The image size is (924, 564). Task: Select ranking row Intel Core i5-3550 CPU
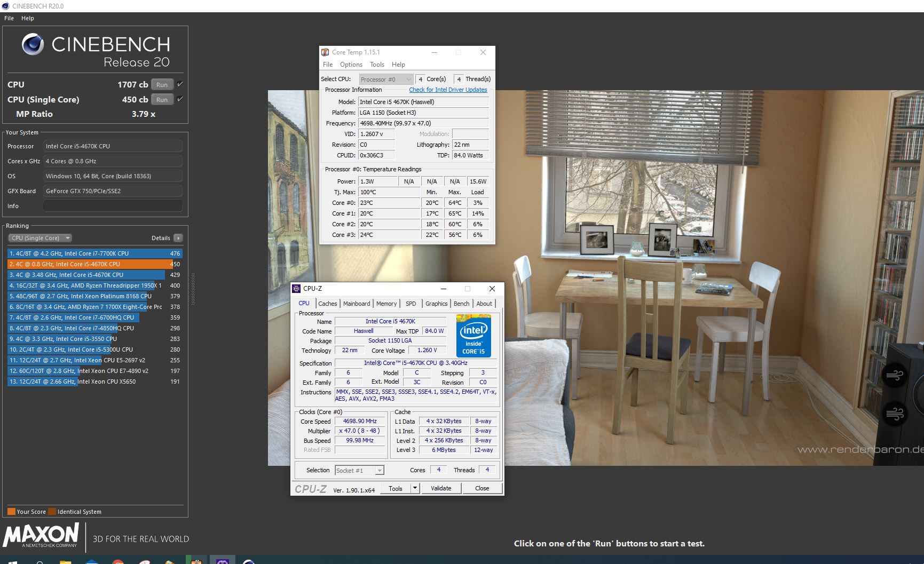click(x=94, y=339)
